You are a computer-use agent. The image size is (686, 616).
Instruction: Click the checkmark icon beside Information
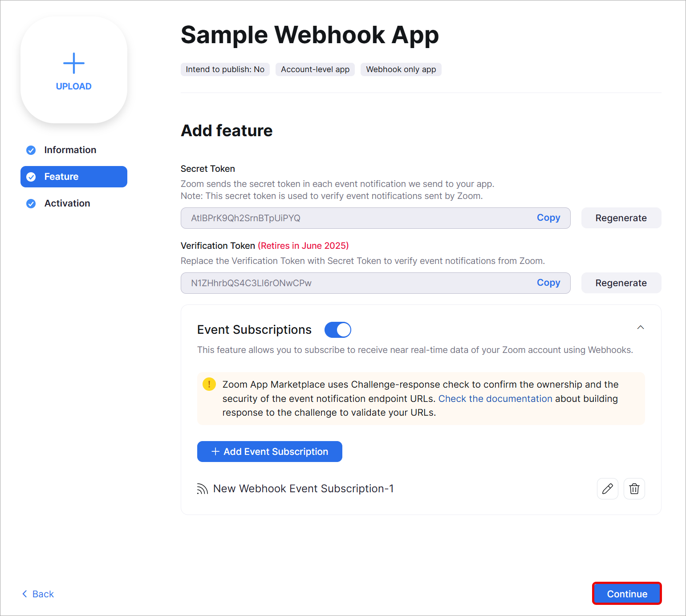[30, 150]
